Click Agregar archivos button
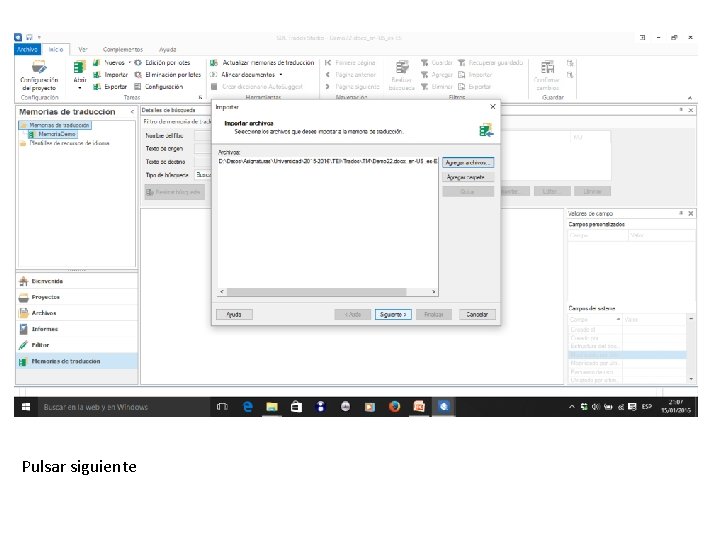720x540 pixels. point(468,163)
